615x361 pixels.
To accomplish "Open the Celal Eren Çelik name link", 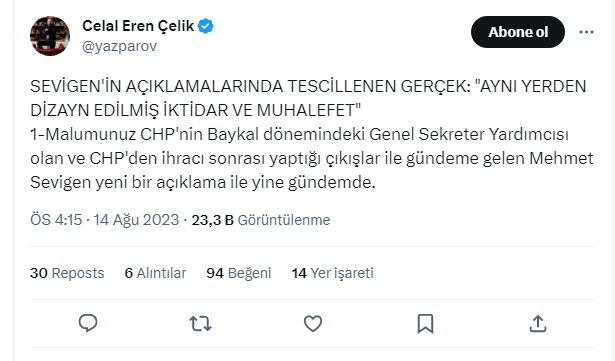I will [138, 26].
